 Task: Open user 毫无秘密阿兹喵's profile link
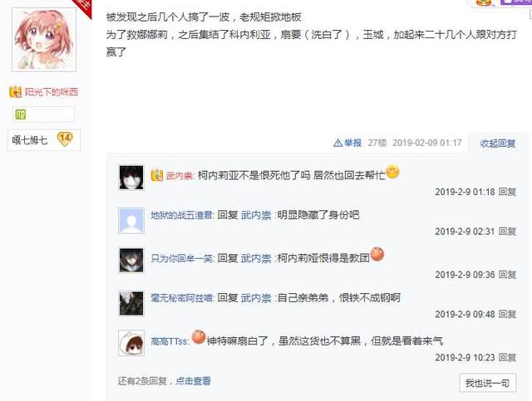(182, 298)
